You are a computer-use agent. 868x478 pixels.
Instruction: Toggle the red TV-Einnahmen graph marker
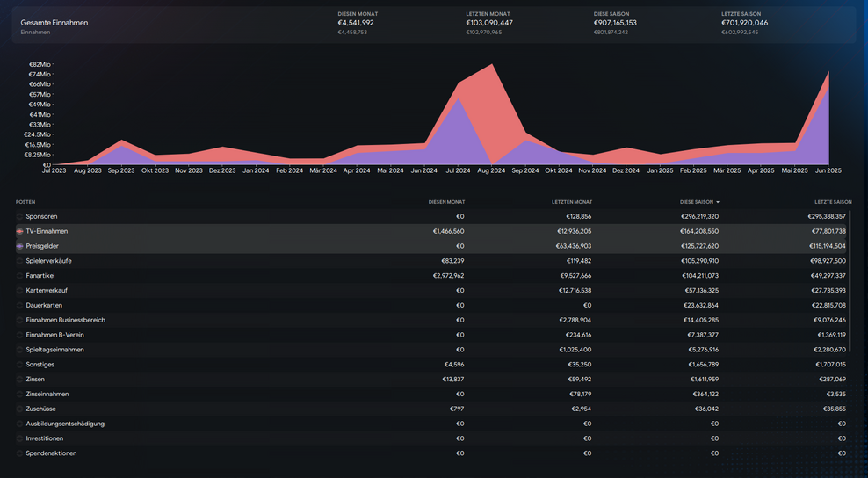[x=19, y=231]
